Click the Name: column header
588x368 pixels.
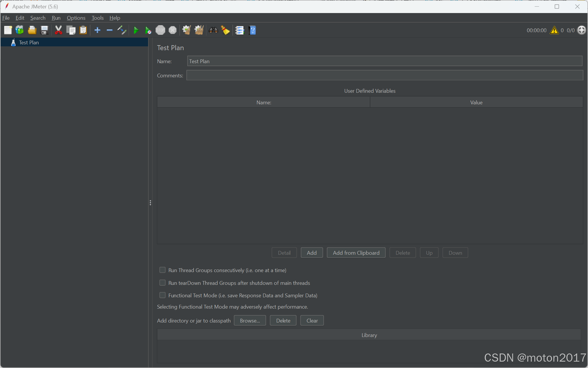264,102
